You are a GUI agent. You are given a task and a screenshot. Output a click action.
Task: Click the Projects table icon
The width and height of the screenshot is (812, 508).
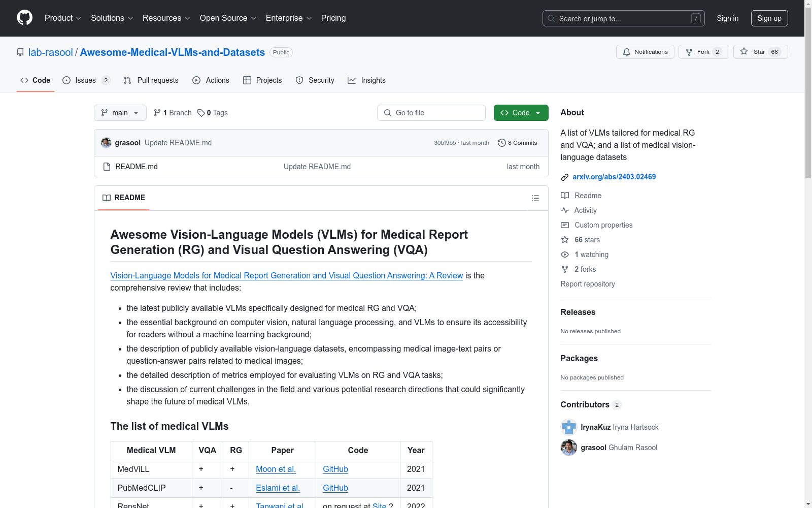247,80
